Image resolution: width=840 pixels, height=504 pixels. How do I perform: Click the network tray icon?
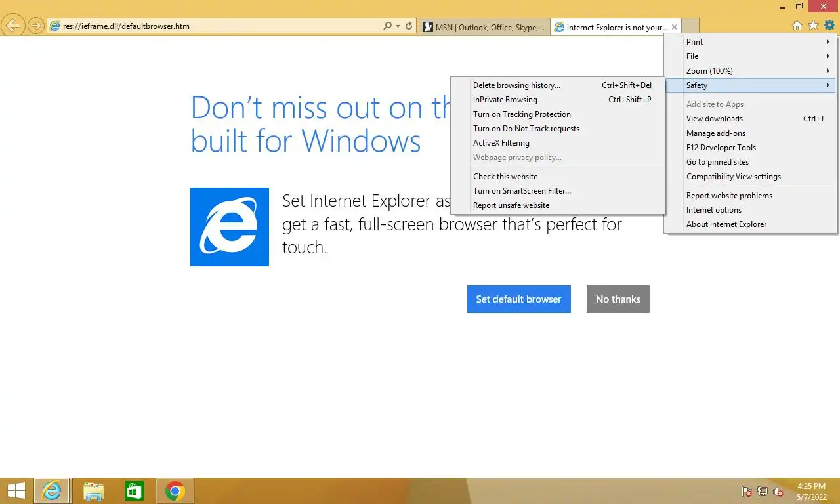[763, 492]
